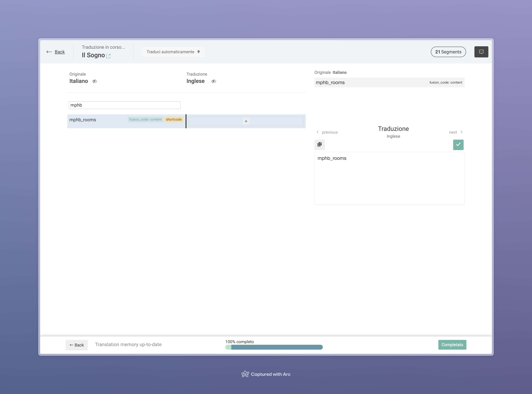Image resolution: width=532 pixels, height=394 pixels.
Task: Click the Back link in the header
Action: tap(60, 52)
